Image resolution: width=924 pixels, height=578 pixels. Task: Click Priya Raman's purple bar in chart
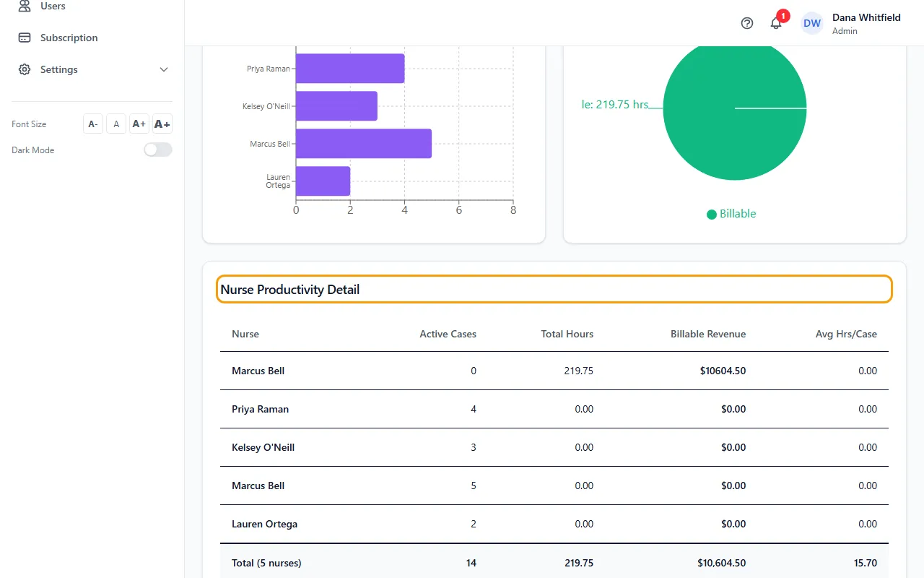[350, 69]
